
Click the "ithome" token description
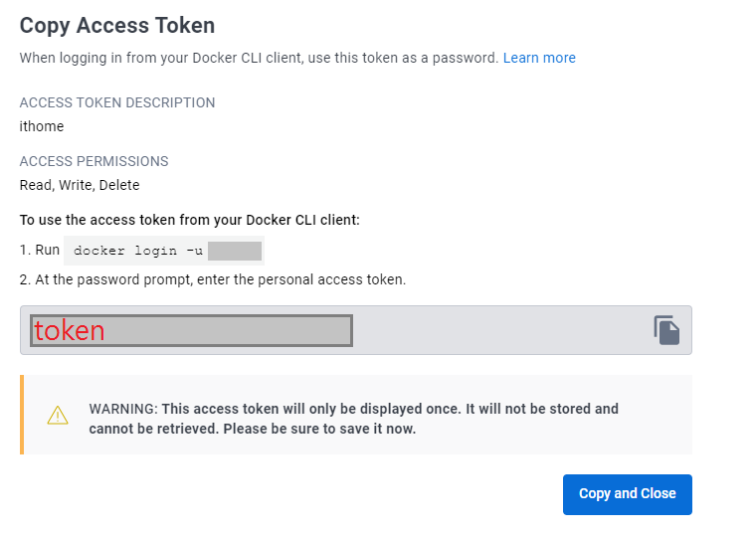pos(42,126)
